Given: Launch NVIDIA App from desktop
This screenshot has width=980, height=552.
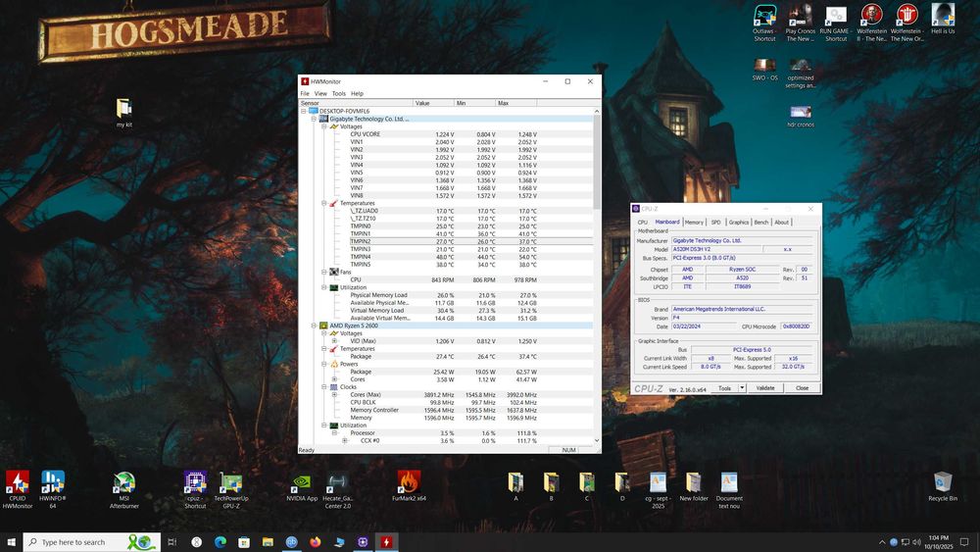Looking at the screenshot, I should [304, 482].
